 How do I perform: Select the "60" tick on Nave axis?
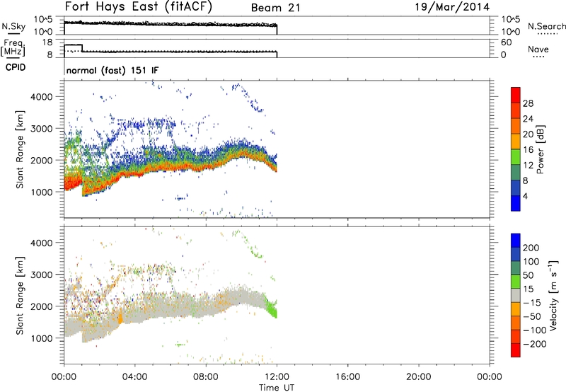click(506, 42)
